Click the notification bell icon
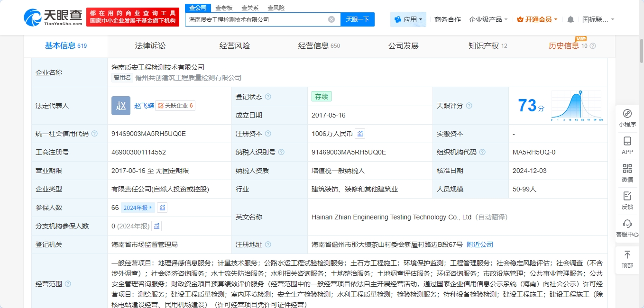 [x=570, y=19]
